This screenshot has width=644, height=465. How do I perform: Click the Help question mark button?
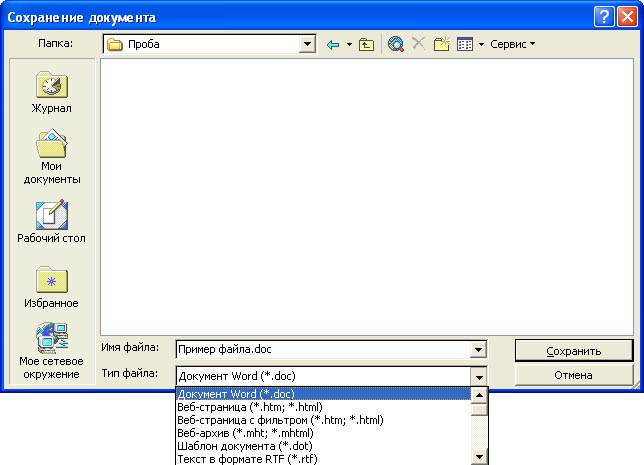(602, 16)
